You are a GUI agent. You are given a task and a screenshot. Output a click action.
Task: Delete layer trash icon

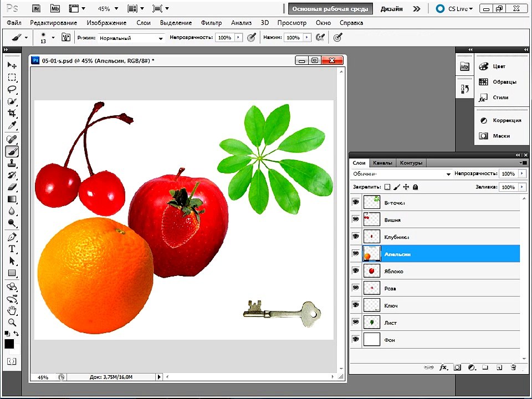point(513,367)
